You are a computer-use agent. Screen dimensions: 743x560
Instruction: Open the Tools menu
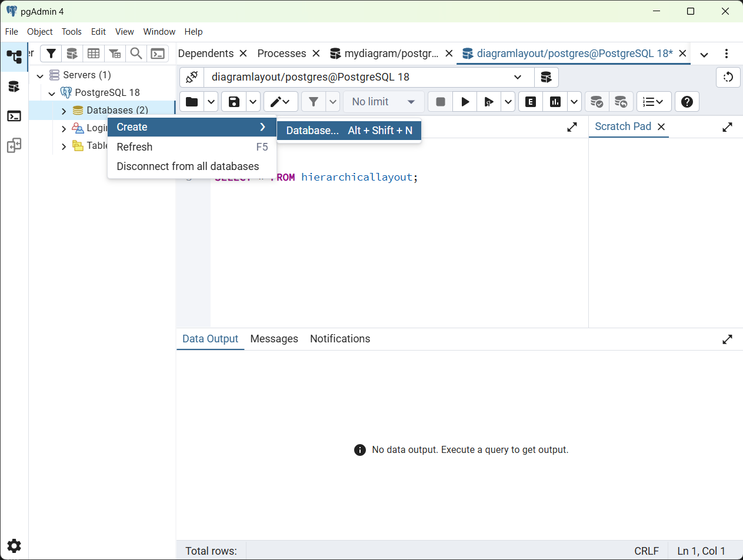point(72,32)
